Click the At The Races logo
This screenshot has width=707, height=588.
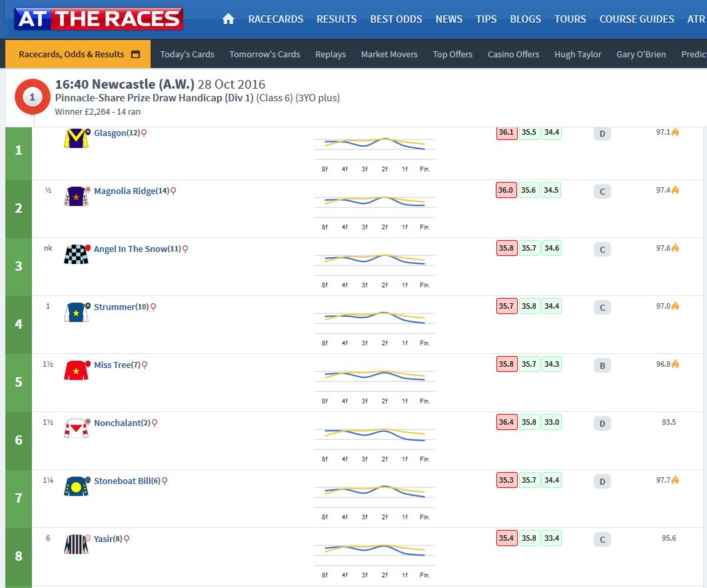pyautogui.click(x=99, y=19)
